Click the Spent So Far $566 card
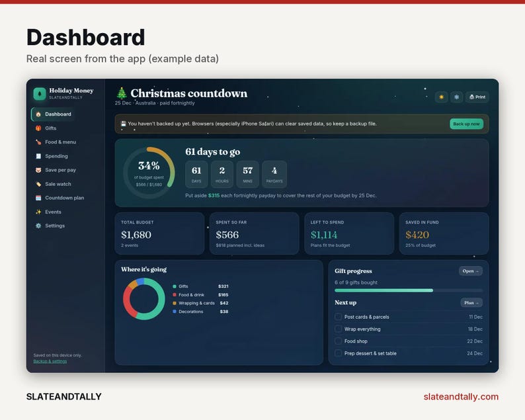 click(x=254, y=233)
